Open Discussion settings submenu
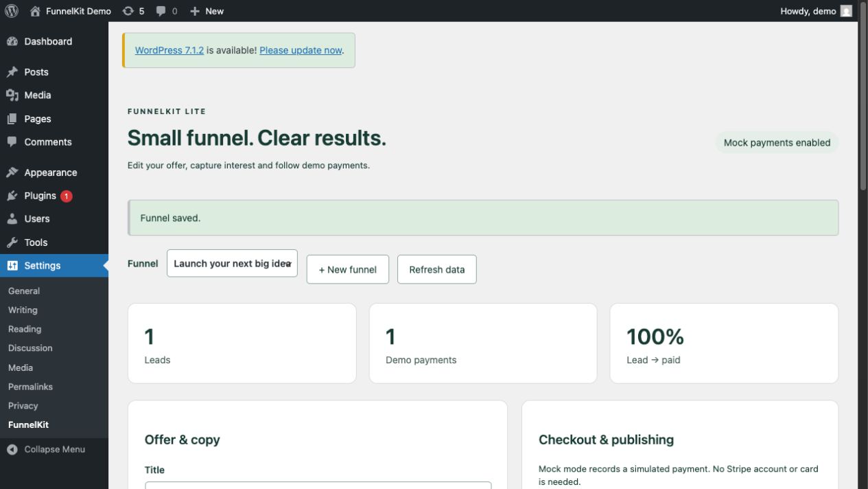This screenshot has width=868, height=489. click(30, 348)
